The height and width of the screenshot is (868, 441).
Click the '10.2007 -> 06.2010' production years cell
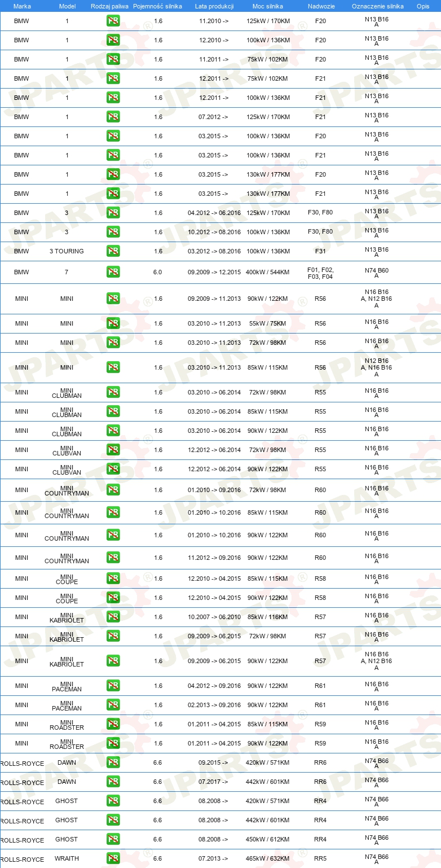[x=214, y=617]
